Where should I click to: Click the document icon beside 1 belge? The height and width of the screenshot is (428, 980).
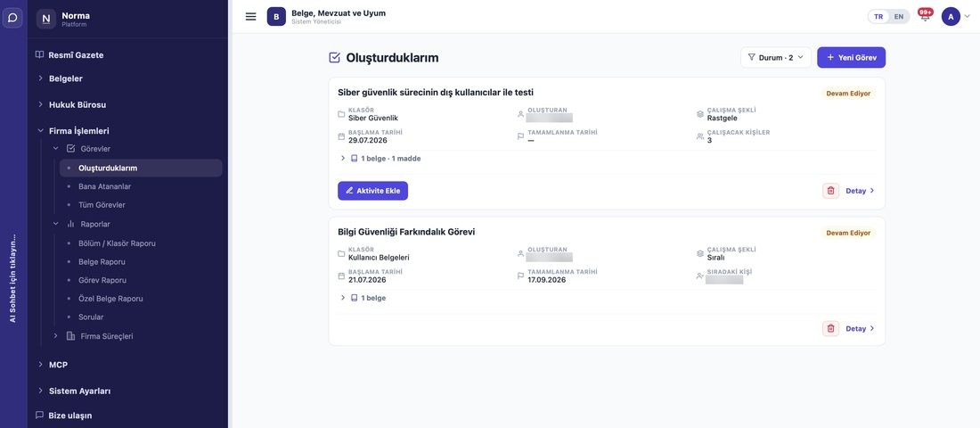click(x=355, y=298)
